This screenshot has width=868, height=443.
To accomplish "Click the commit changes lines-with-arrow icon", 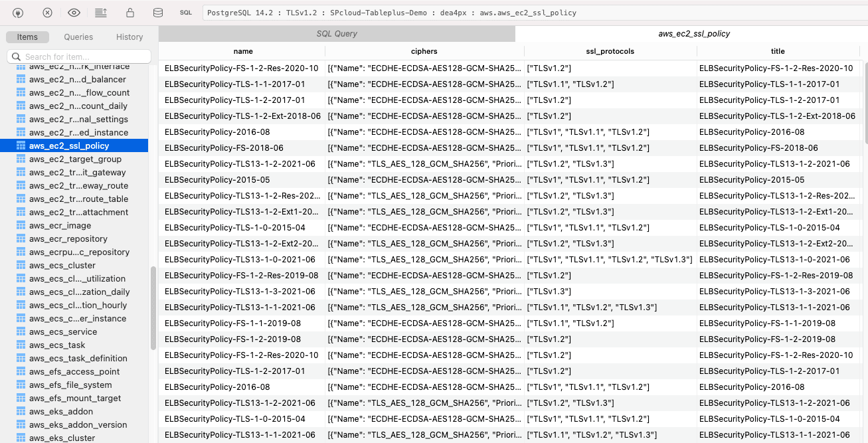I will pyautogui.click(x=101, y=13).
